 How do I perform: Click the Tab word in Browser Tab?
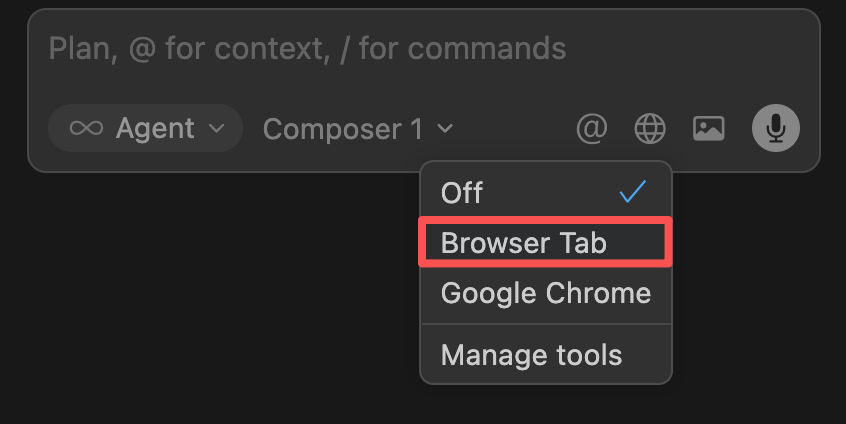(583, 242)
